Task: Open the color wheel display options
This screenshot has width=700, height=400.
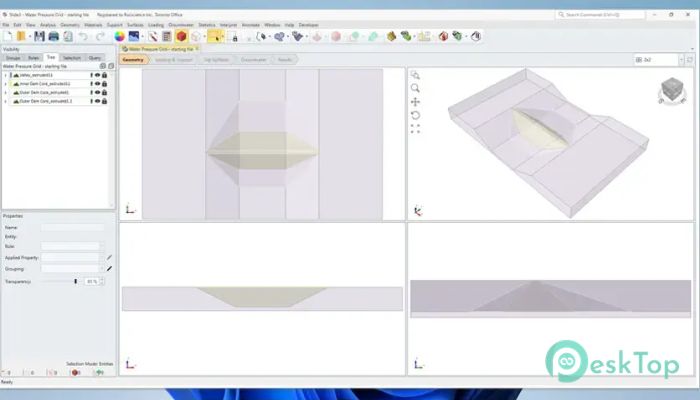Action: pyautogui.click(x=119, y=36)
